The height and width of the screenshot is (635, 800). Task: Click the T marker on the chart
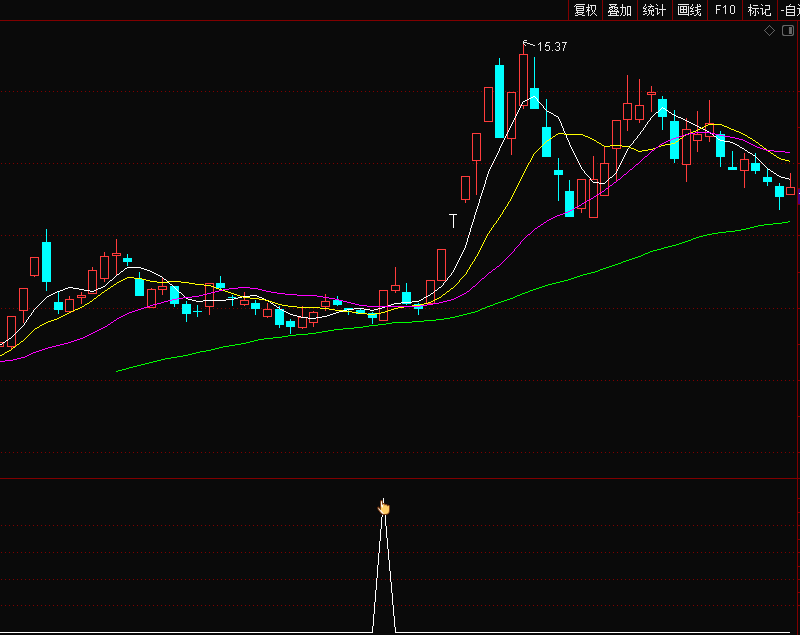point(453,221)
